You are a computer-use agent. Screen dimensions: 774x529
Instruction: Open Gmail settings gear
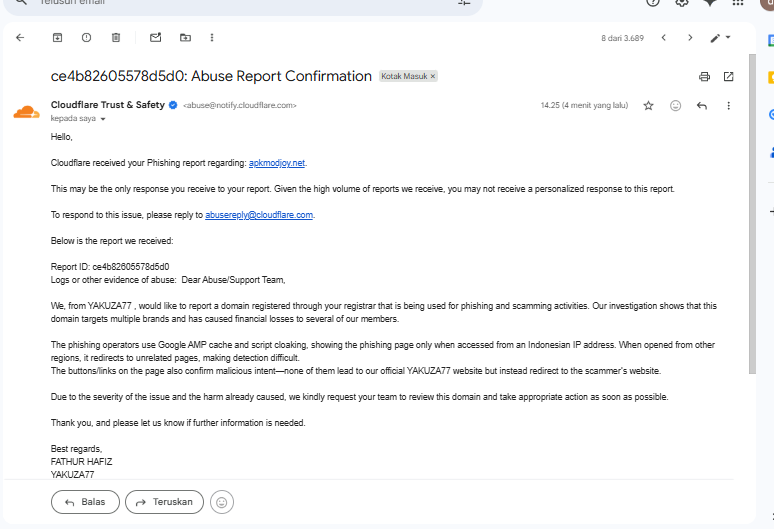pyautogui.click(x=682, y=2)
